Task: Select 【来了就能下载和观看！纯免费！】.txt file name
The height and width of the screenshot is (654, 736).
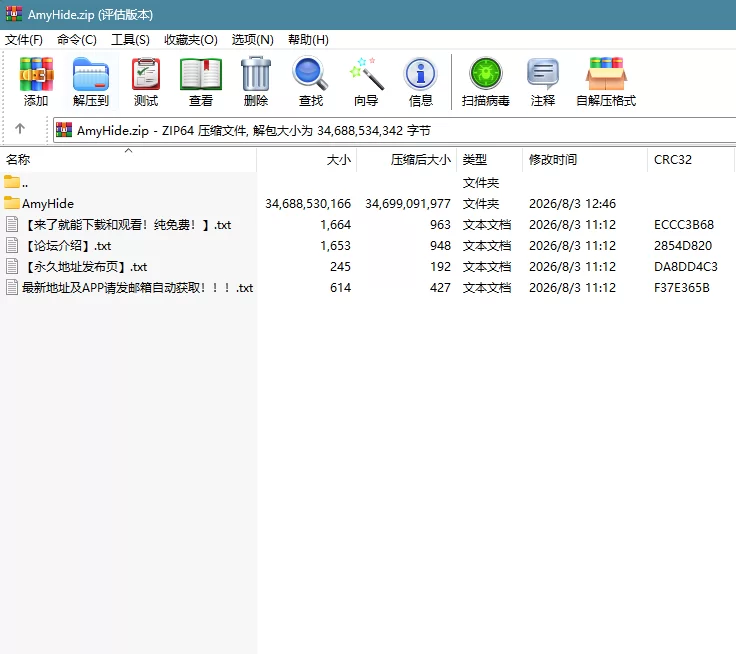Action: pyautogui.click(x=127, y=225)
